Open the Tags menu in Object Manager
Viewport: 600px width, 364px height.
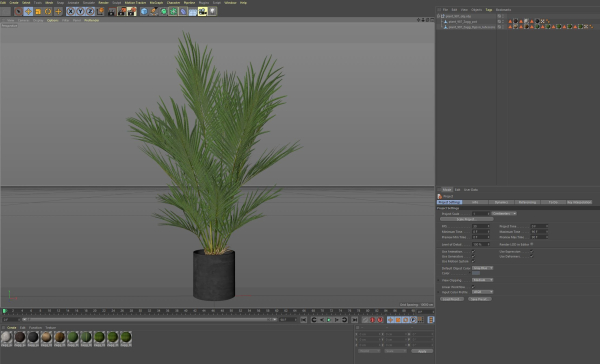[489, 10]
